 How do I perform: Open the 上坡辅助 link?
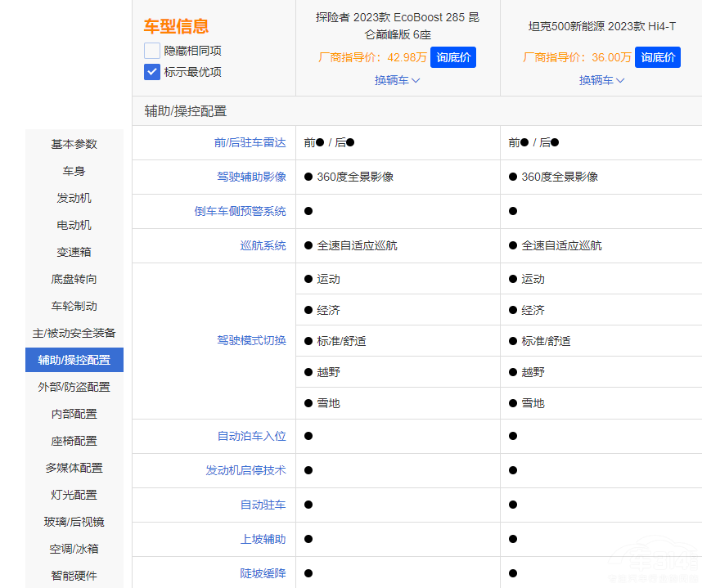click(263, 539)
